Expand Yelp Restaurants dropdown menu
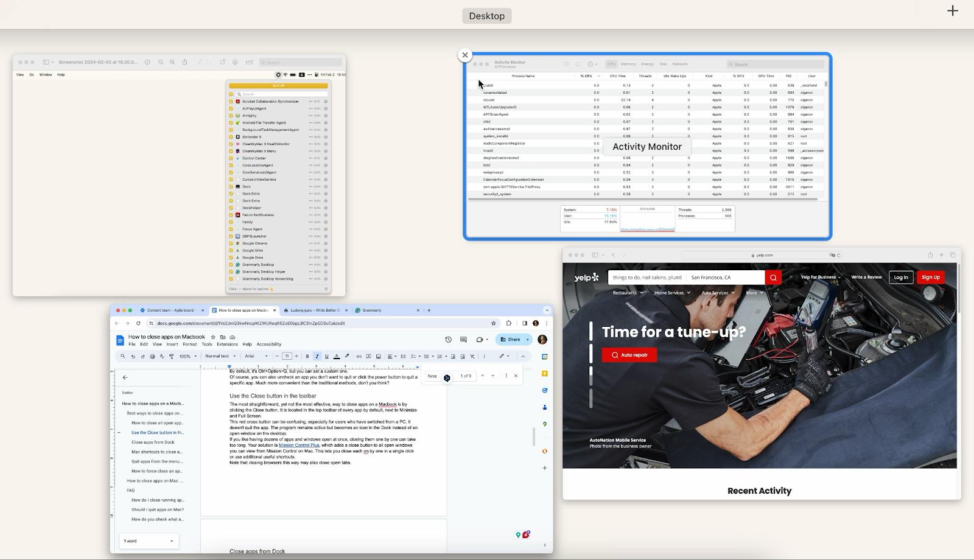Viewport: 974px width, 560px height. point(628,293)
